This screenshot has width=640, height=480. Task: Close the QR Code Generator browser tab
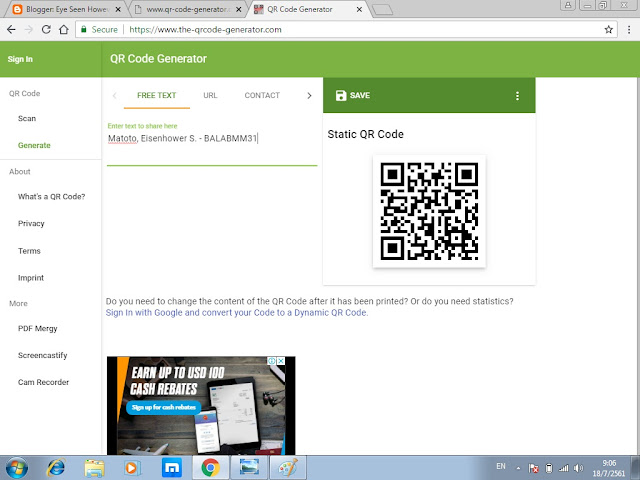point(359,9)
